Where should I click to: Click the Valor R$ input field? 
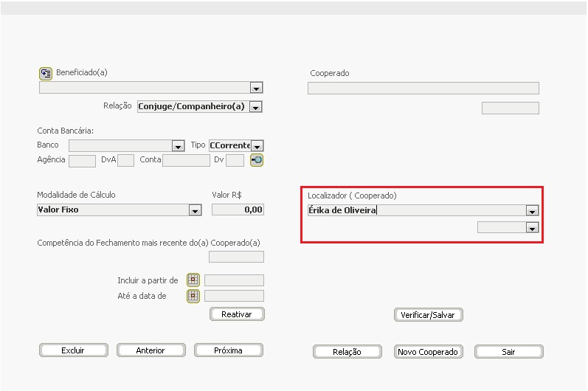238,210
